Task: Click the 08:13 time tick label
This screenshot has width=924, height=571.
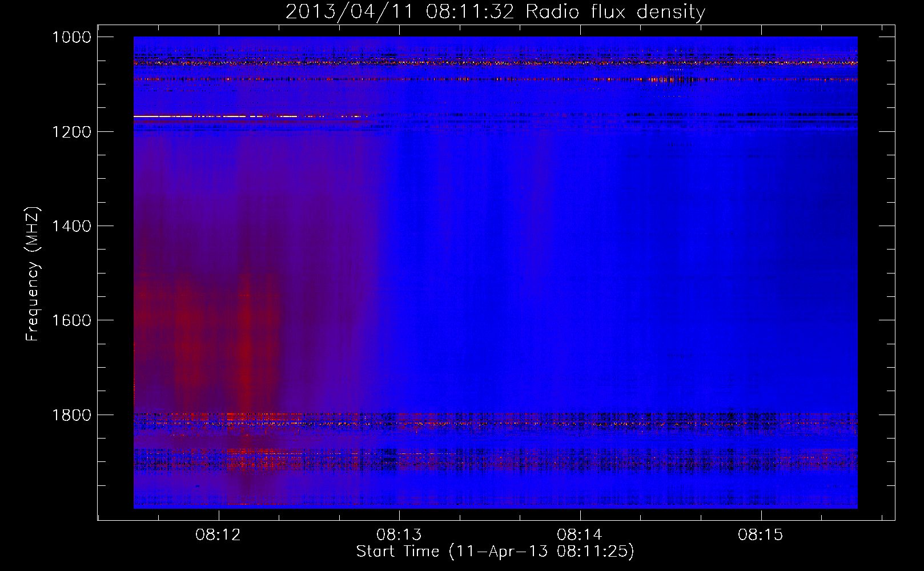Action: pos(399,534)
